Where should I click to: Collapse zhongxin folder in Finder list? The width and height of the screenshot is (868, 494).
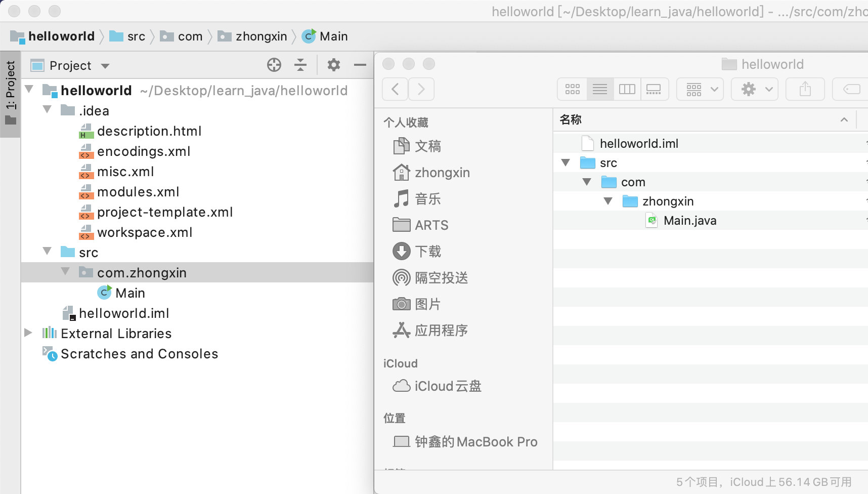point(608,201)
